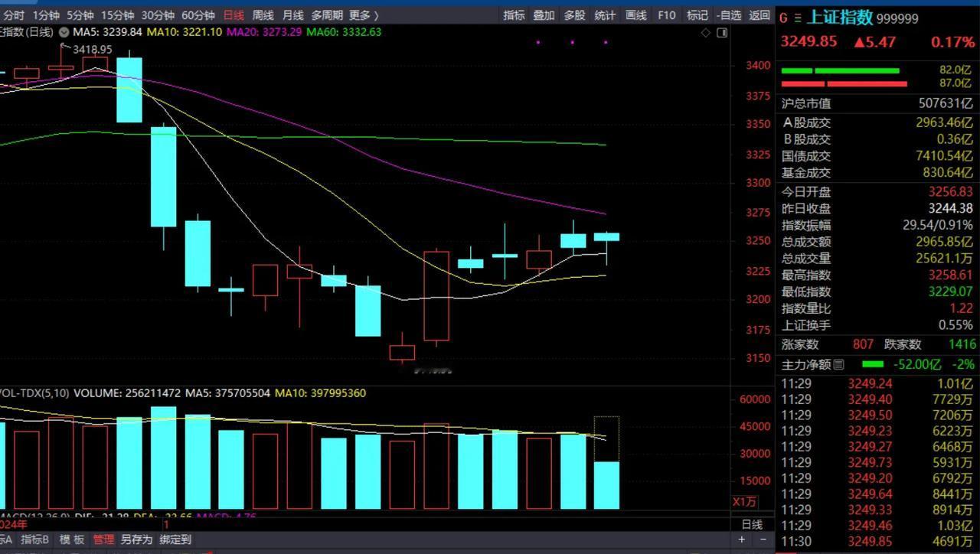Click the 日线 label at bottom right
The width and height of the screenshot is (980, 554).
pyautogui.click(x=752, y=524)
